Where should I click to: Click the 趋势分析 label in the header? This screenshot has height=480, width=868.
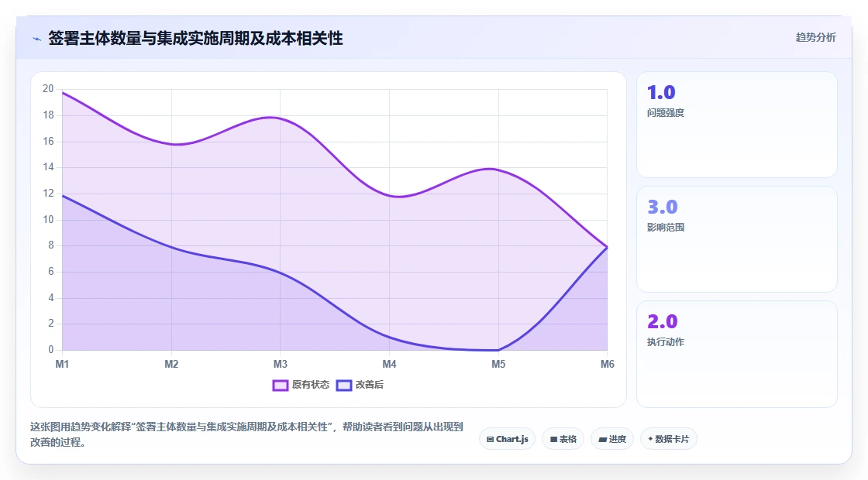[x=815, y=38]
